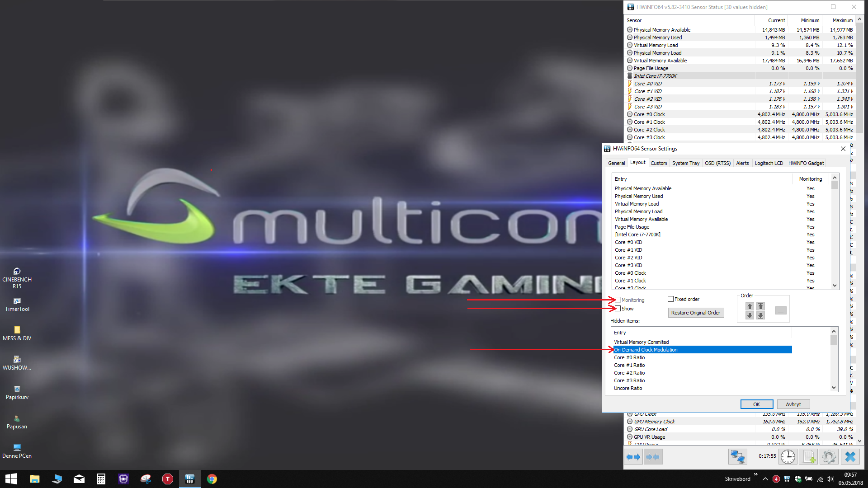
Task: Switch to the Layout tab
Action: pyautogui.click(x=637, y=162)
